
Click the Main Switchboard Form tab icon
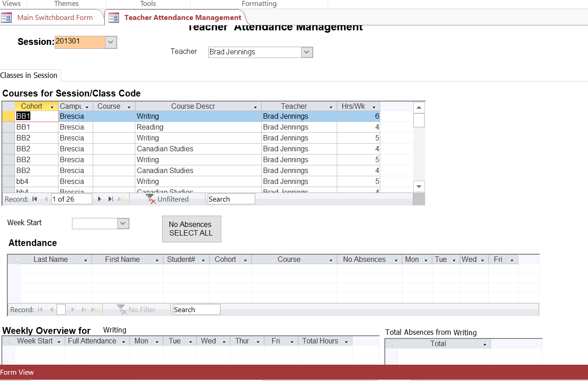pos(6,18)
